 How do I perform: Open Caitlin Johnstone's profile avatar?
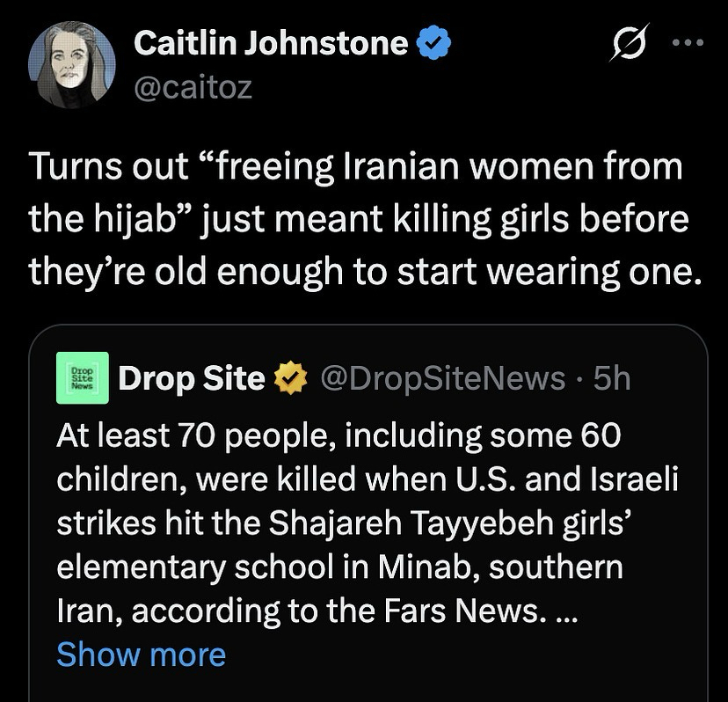[72, 64]
